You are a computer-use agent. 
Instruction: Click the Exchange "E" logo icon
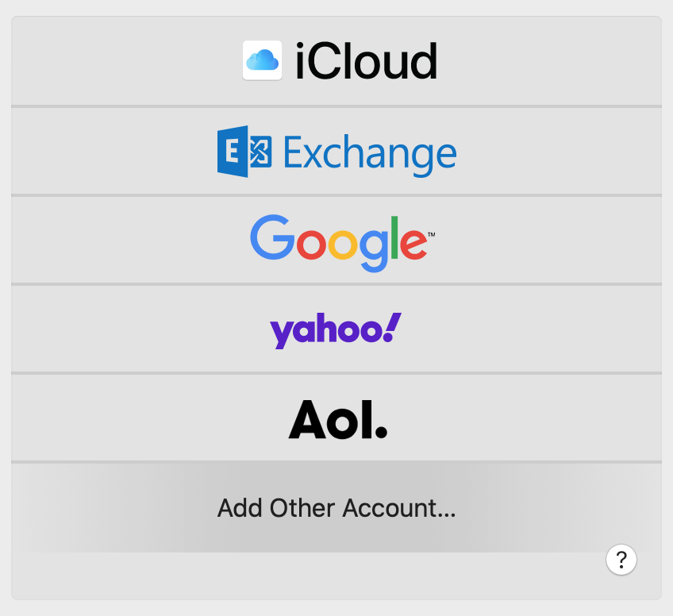(244, 151)
